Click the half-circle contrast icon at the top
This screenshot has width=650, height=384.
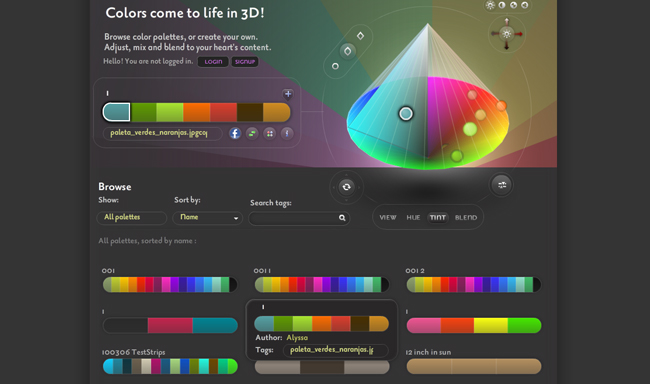[502, 5]
